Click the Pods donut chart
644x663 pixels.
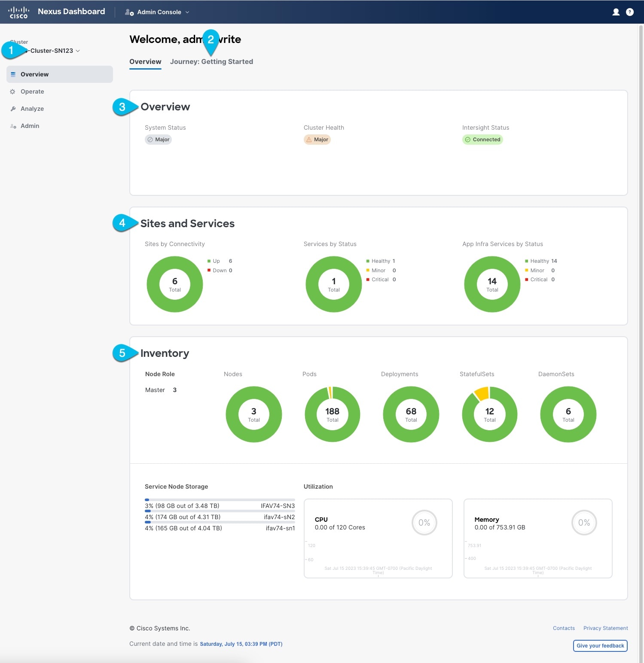pos(333,414)
